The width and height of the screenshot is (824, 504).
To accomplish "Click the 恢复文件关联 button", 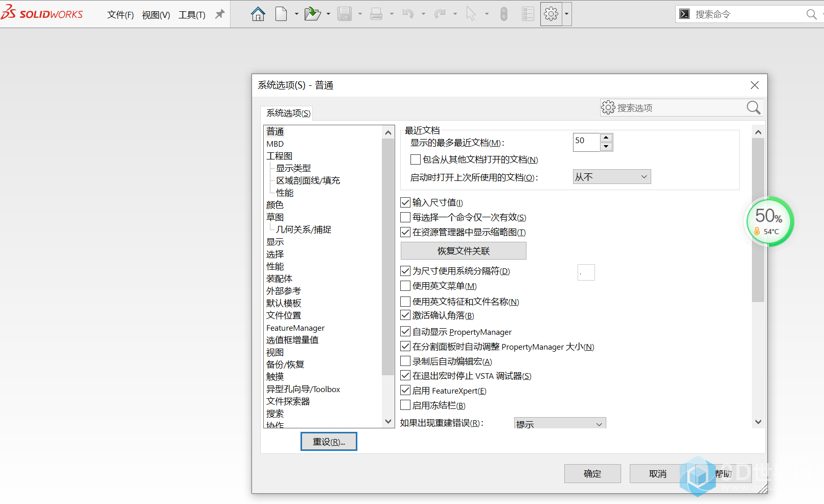I will (x=464, y=251).
